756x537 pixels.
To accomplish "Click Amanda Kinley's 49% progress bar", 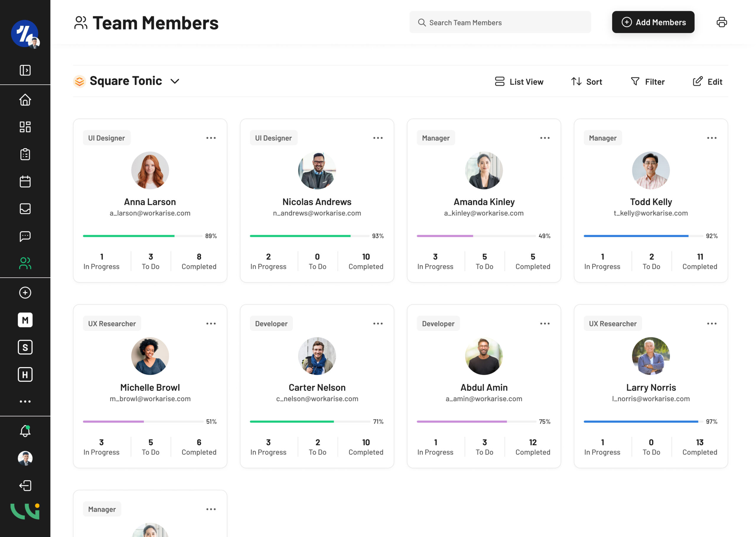I will [x=476, y=236].
